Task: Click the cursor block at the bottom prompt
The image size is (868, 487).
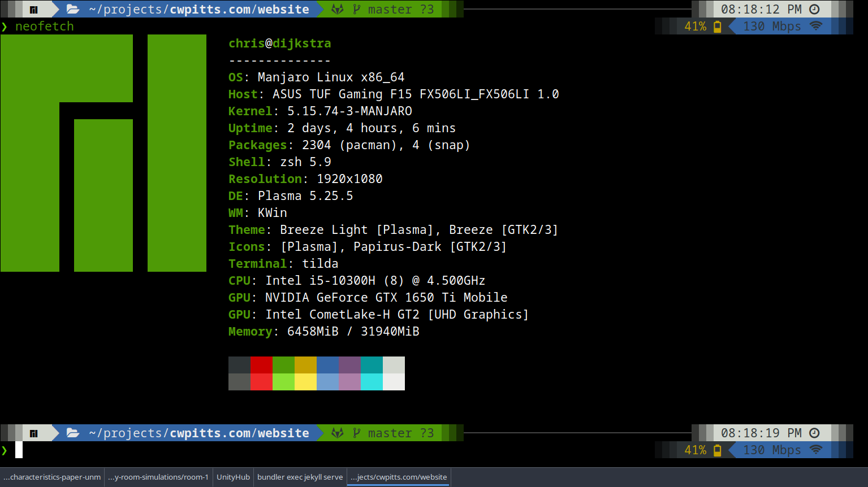Action: (19, 450)
